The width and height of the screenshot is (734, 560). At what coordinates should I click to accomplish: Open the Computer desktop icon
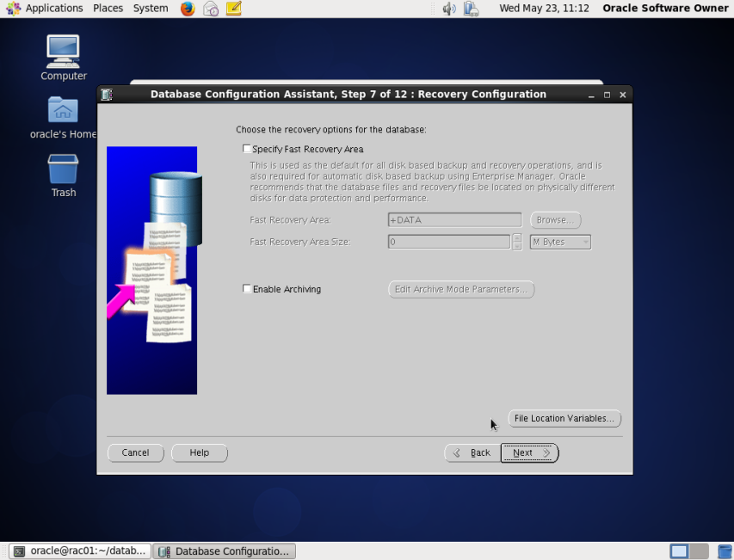point(63,57)
